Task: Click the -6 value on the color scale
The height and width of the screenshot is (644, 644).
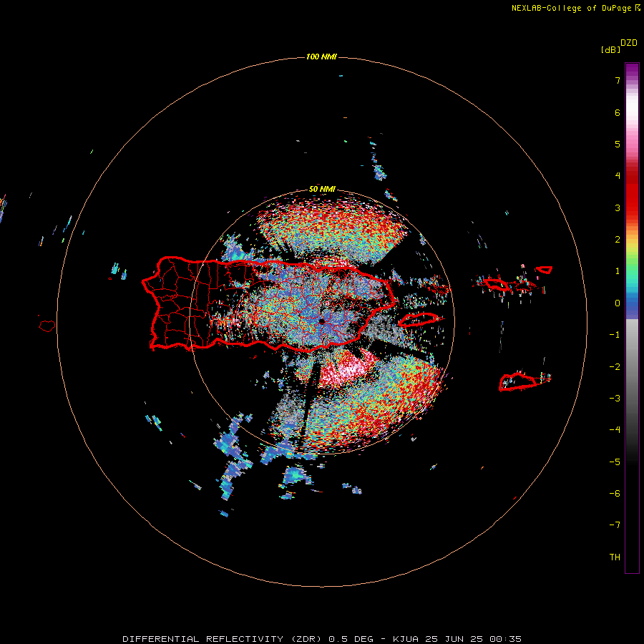Action: 615,494
